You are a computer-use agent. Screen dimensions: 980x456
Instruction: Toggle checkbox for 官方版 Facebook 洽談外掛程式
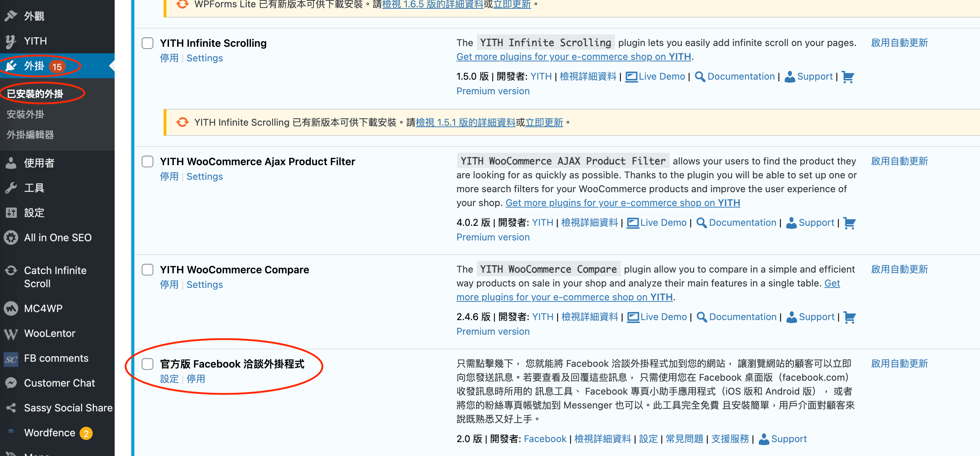pos(148,364)
